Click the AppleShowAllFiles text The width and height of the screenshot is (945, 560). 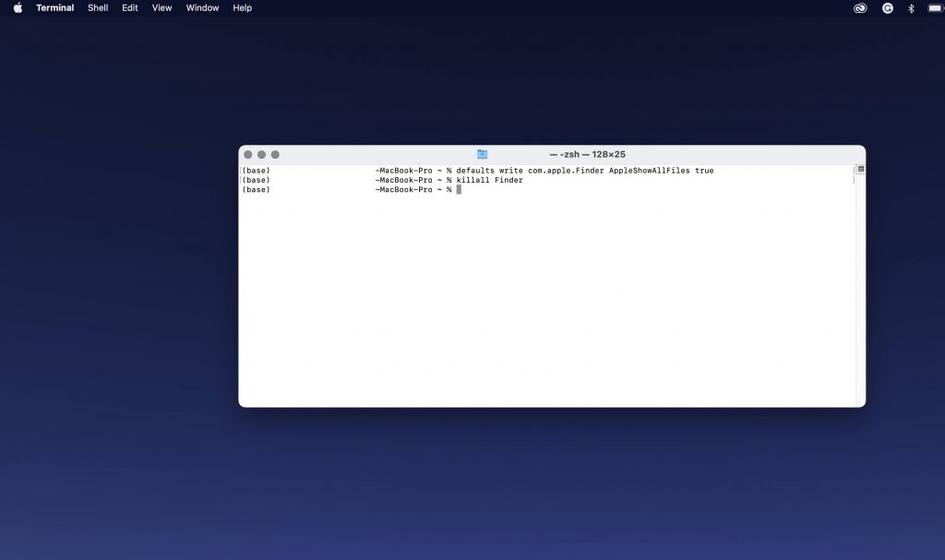(x=649, y=171)
